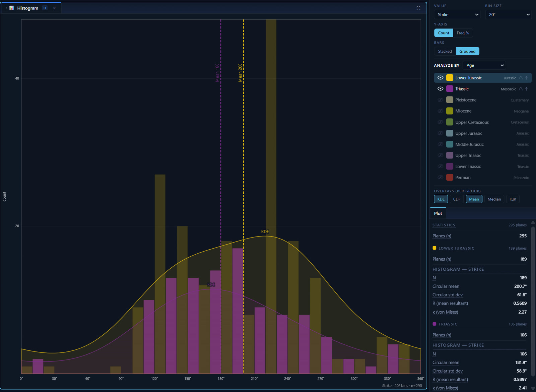Click the Histogram panel bar-chart icon
Screen dimensions: 536x392
[12, 8]
